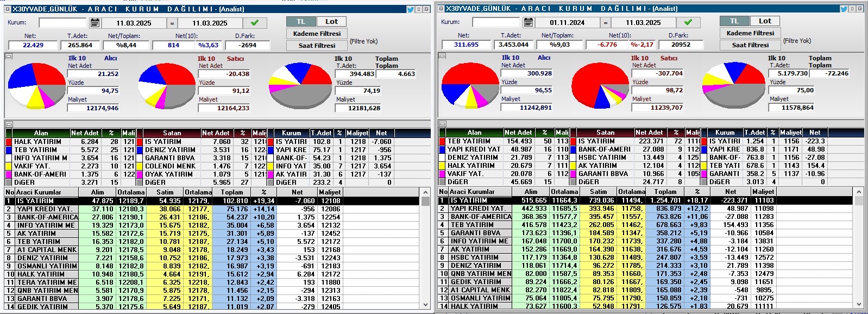This screenshot has width=868, height=314.
Task: Click the Alan header in left window
Action: click(x=41, y=133)
